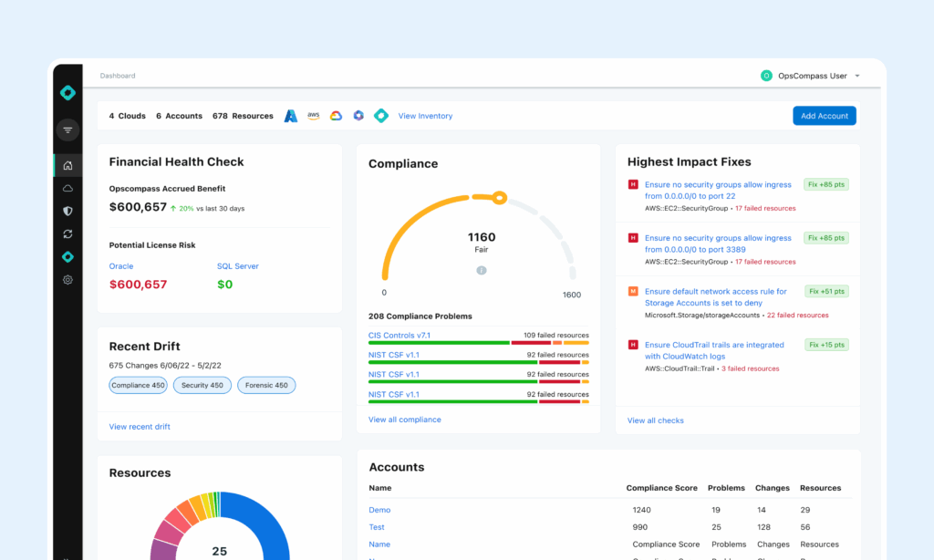Open the ingress to port 3389 fix
The width and height of the screenshot is (934, 560).
click(718, 244)
